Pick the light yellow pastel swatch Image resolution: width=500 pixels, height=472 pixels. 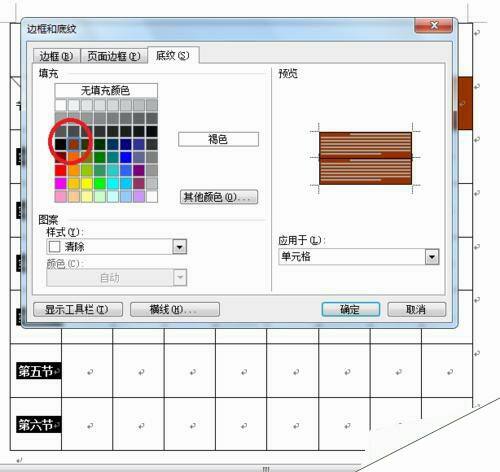point(87,197)
